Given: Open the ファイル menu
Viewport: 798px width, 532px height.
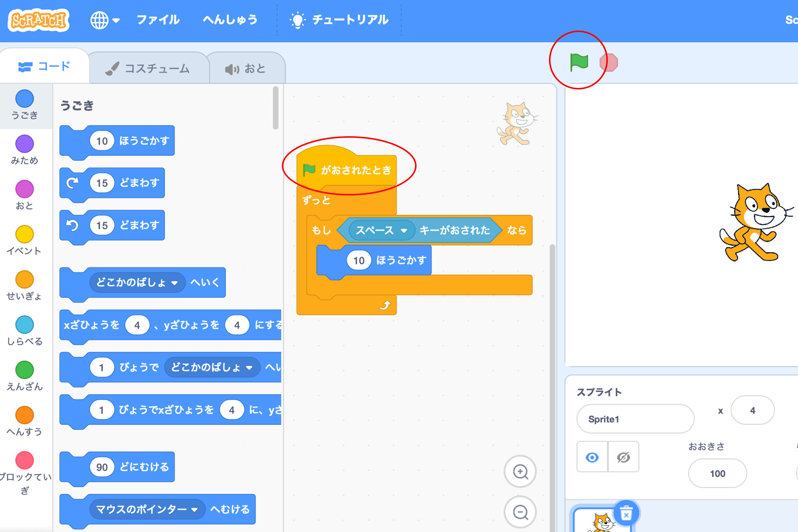Looking at the screenshot, I should pos(158,20).
